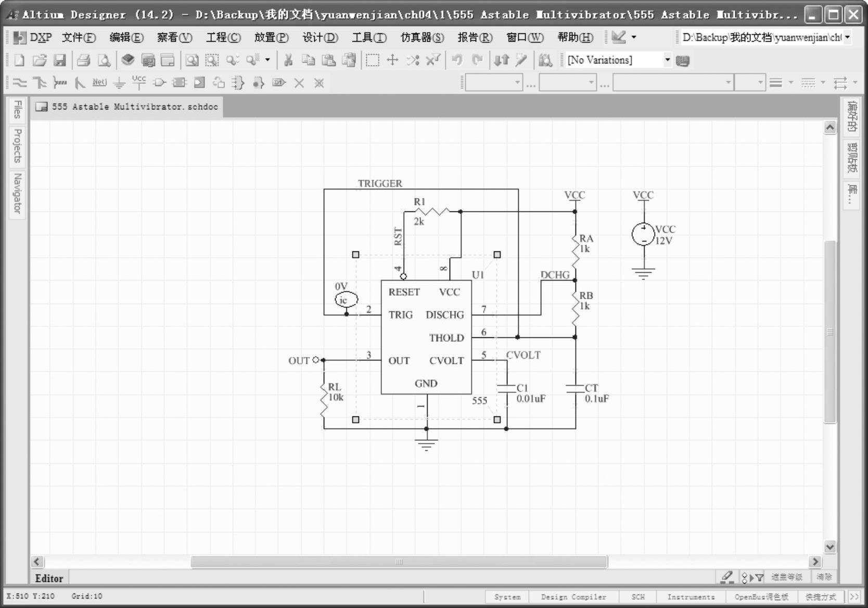Viewport: 868px width, 608px height.
Task: Open the file path dropdown at top right
Action: [847, 37]
